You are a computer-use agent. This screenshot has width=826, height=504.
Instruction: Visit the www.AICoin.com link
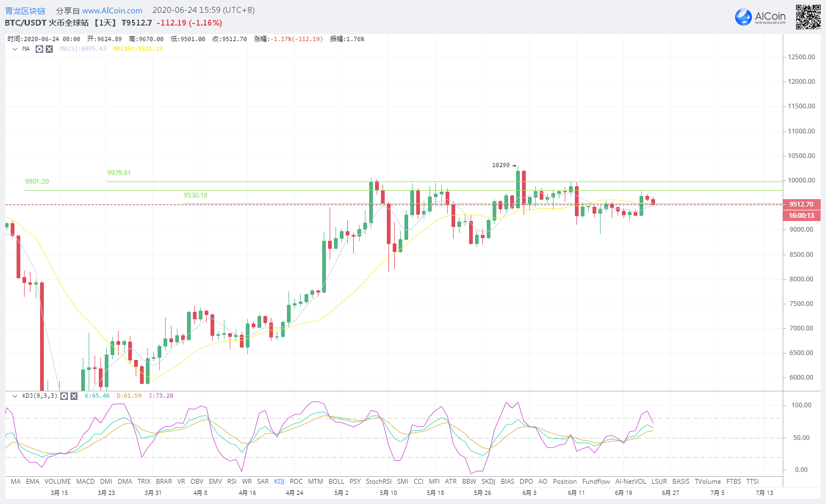[x=112, y=11]
